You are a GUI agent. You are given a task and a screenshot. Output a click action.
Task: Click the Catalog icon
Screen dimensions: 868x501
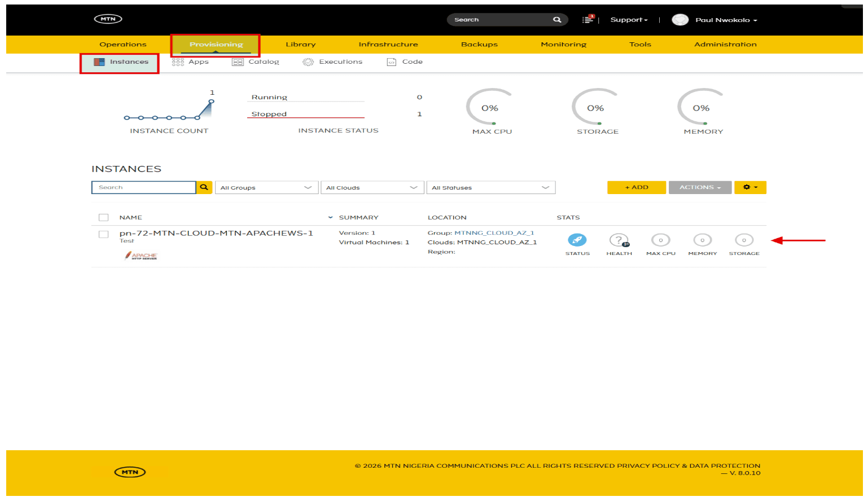click(238, 62)
